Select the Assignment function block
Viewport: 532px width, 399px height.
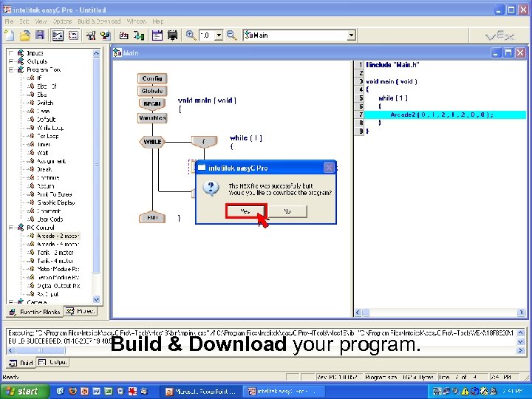(x=51, y=161)
